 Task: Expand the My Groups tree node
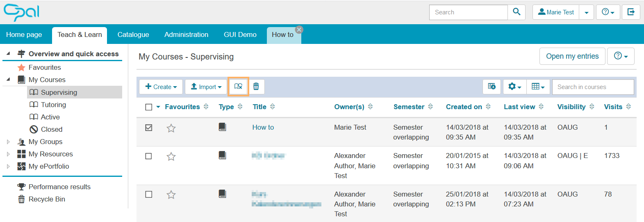(8, 142)
